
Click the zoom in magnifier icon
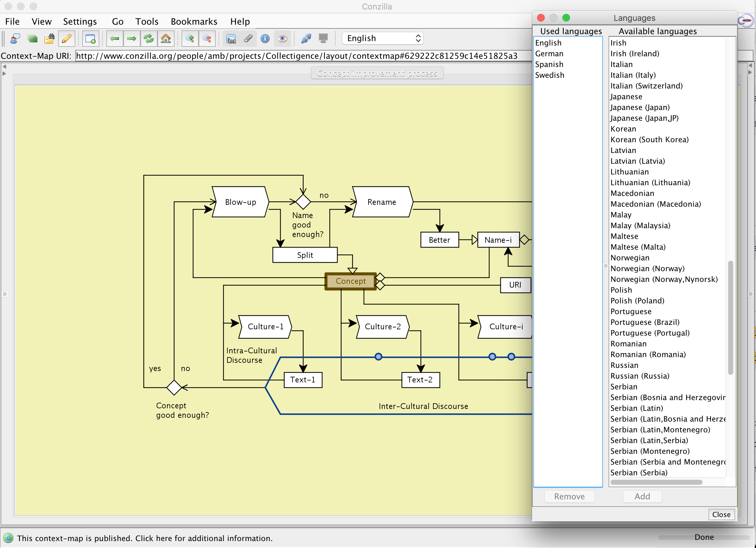(x=190, y=39)
